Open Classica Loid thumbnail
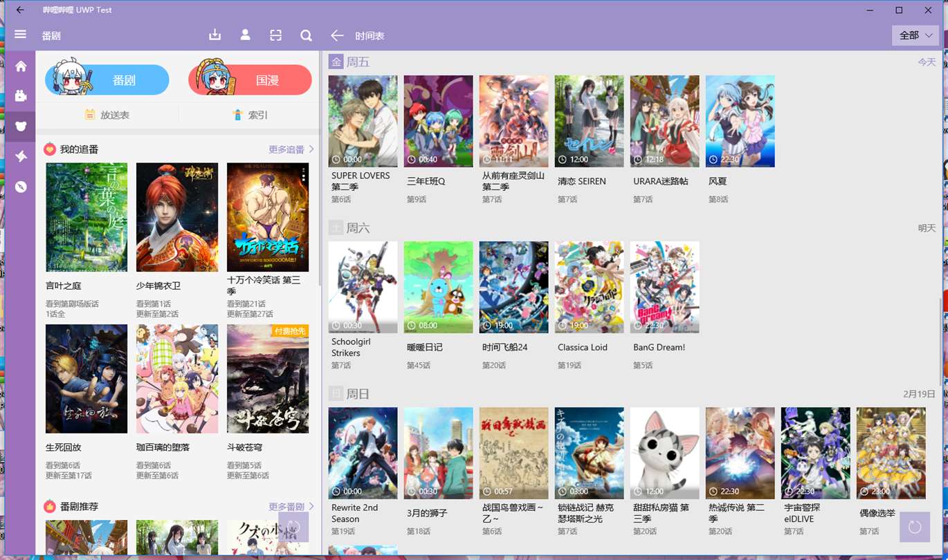 tap(590, 287)
